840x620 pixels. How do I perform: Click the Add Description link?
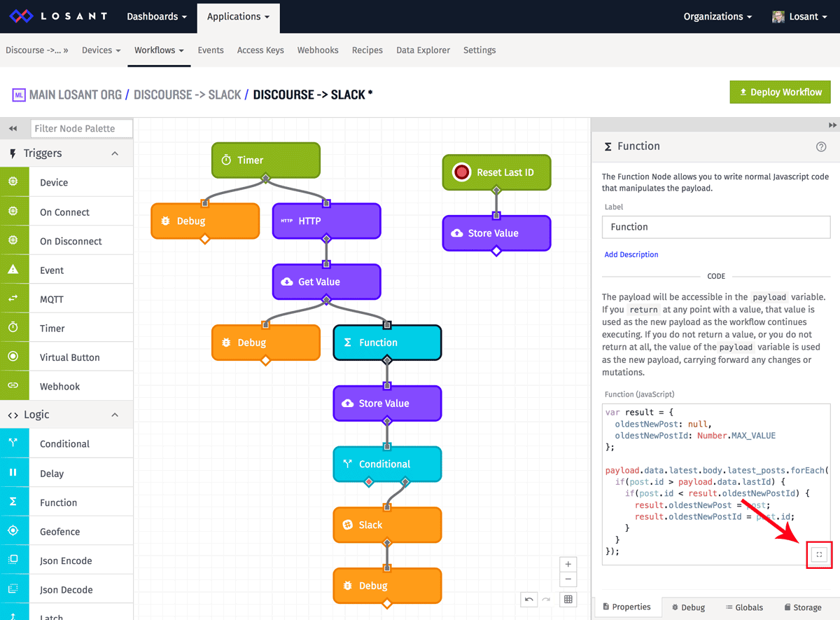point(631,254)
